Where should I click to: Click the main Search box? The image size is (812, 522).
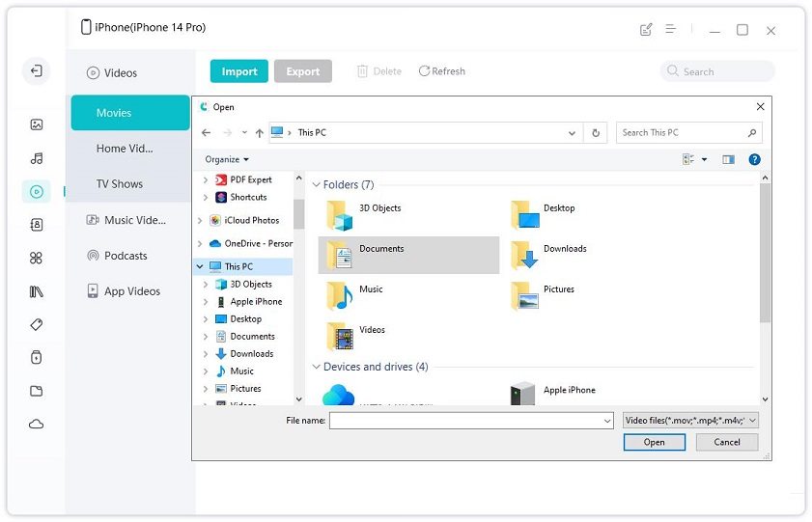point(717,71)
